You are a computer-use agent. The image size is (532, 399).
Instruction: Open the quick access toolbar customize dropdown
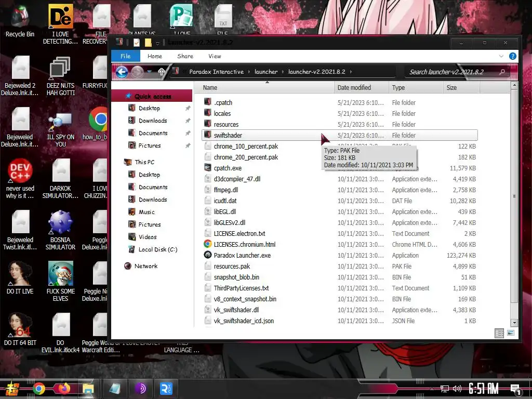[x=157, y=43]
